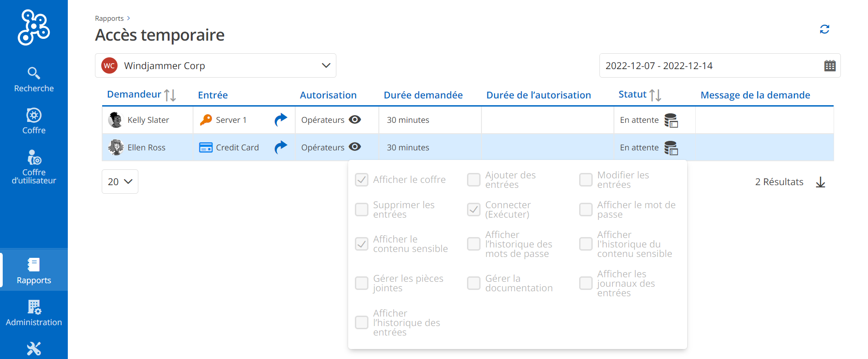
Task: Click Durée de l'autorisation column header
Action: (x=539, y=95)
